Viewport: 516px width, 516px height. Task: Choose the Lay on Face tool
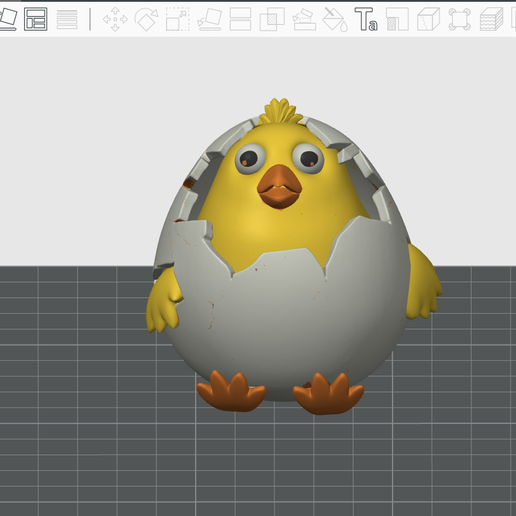pyautogui.click(x=209, y=19)
